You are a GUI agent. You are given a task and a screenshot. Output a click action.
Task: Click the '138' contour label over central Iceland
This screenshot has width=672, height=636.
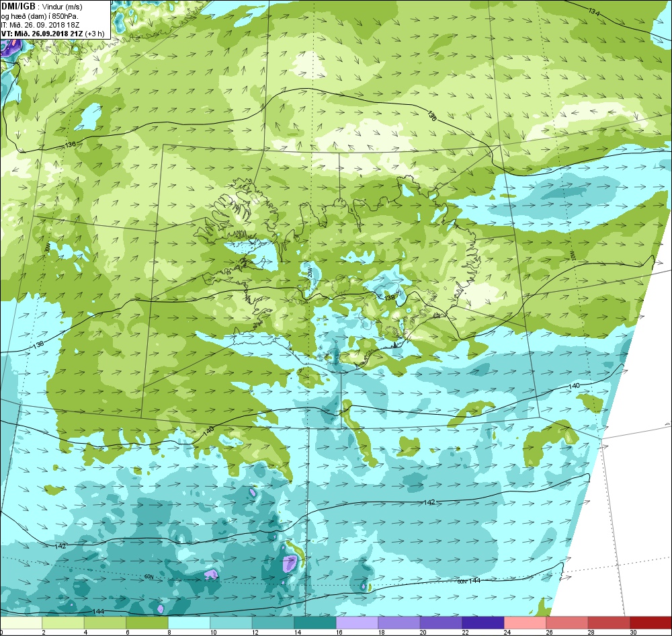click(389, 297)
